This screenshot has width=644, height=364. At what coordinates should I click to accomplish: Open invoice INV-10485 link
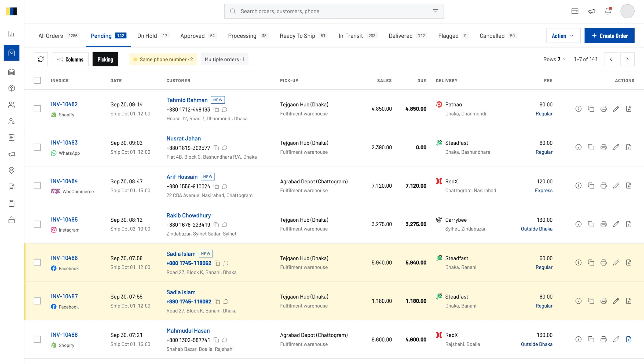(64, 220)
